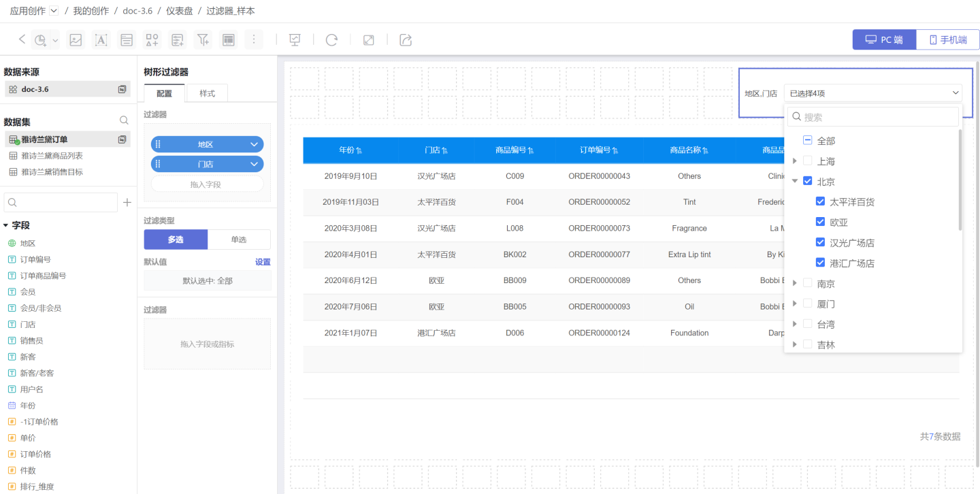Expand the 南京 tree node
Screen dimensions: 980x494
pyautogui.click(x=794, y=284)
